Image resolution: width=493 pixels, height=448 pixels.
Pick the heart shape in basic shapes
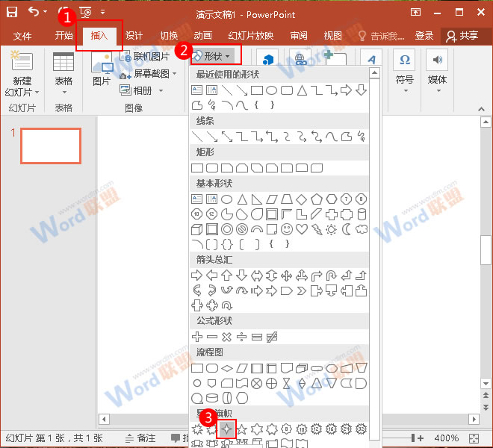302,229
